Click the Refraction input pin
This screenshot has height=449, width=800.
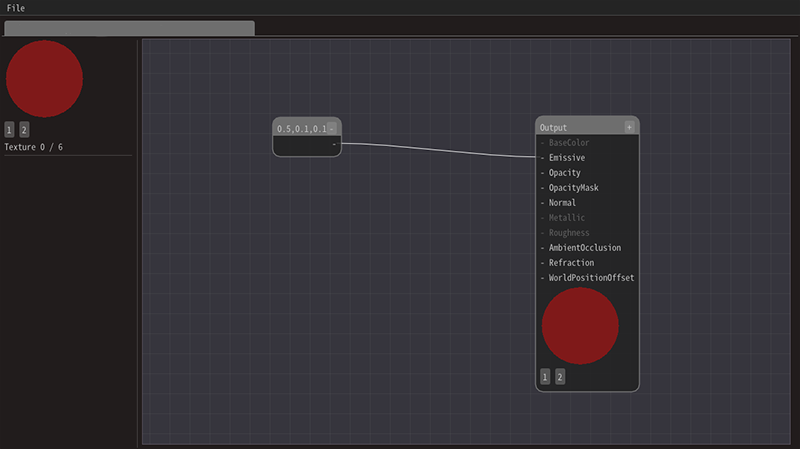(543, 263)
